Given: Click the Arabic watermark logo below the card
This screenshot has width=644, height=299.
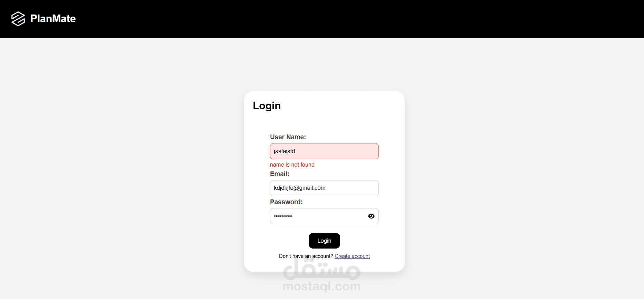Looking at the screenshot, I should tap(321, 269).
